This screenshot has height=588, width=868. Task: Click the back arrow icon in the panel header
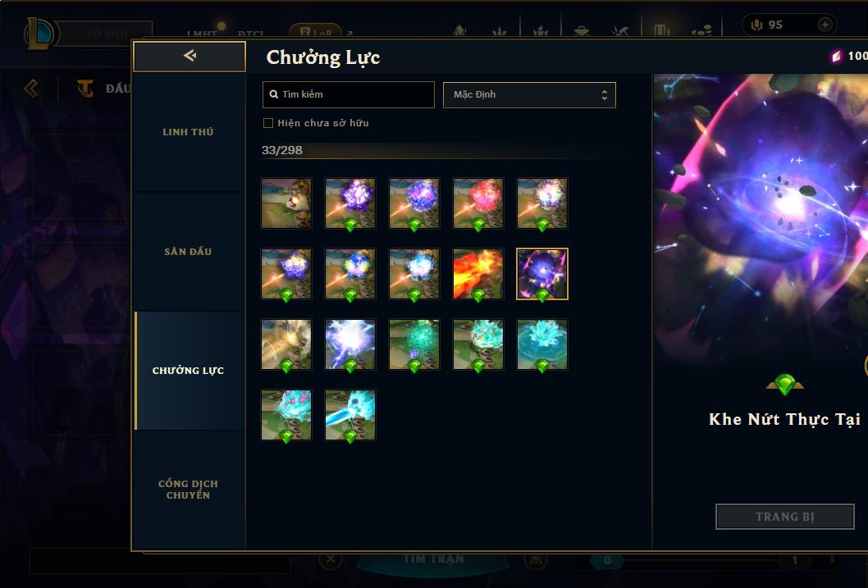click(x=190, y=55)
